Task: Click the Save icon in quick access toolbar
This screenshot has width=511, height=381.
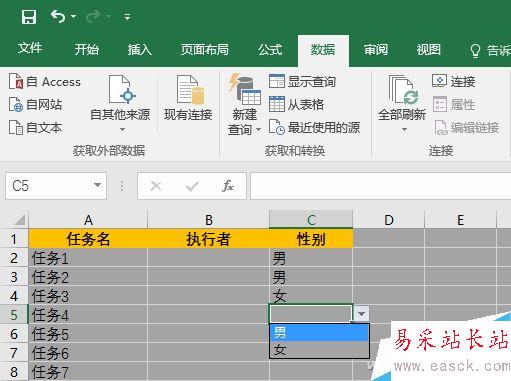Action: (29, 16)
